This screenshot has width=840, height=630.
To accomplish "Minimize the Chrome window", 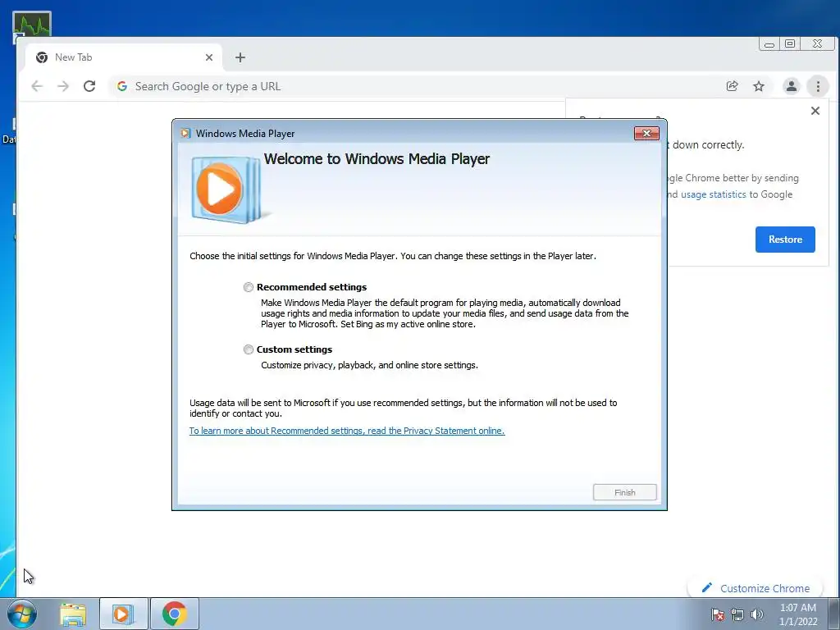I will 769,44.
